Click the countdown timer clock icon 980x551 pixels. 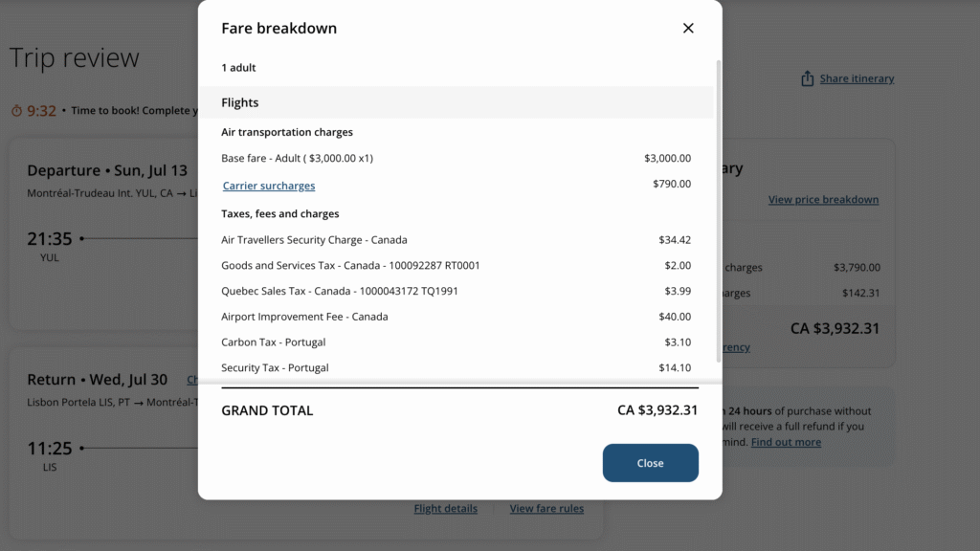[x=16, y=111]
